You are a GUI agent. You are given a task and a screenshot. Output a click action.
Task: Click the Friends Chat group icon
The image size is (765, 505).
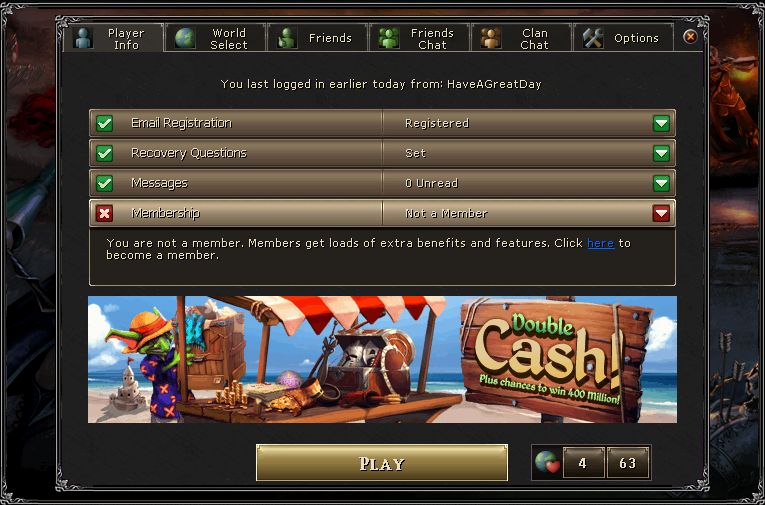tap(389, 38)
